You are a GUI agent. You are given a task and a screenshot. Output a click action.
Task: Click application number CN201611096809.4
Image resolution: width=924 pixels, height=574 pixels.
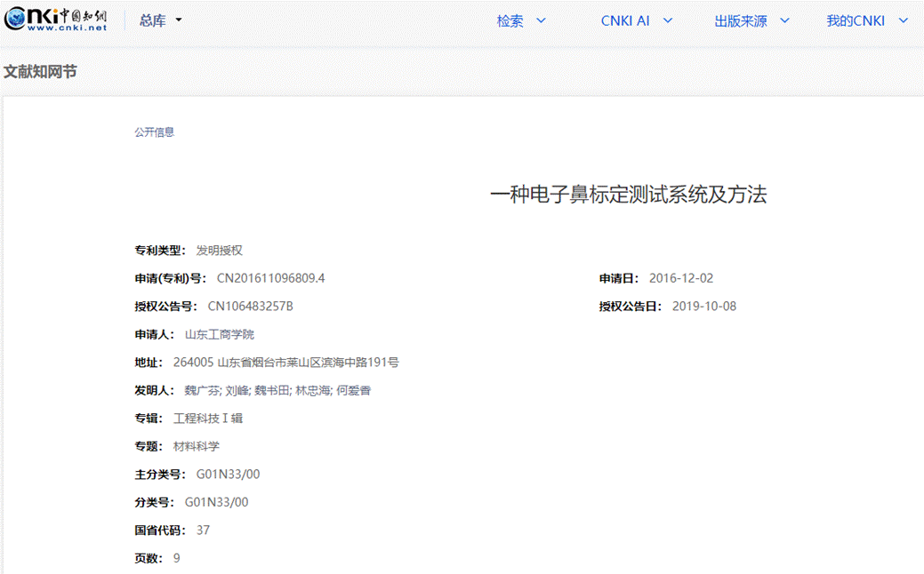click(271, 278)
